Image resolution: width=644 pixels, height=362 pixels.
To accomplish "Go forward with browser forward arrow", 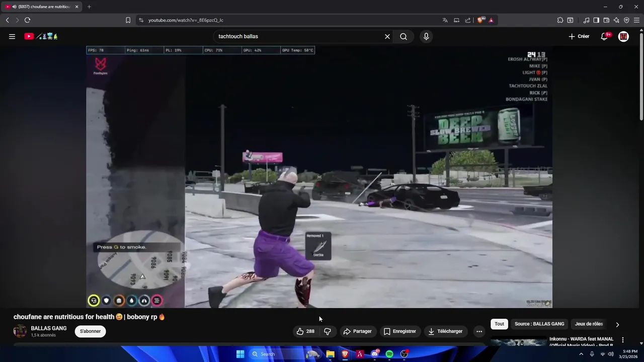I will pyautogui.click(x=17, y=20).
